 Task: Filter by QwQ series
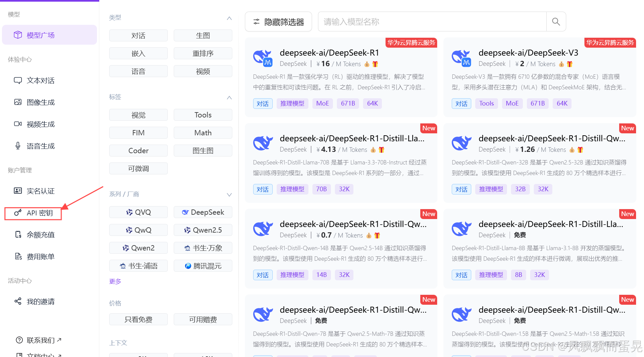tap(138, 230)
